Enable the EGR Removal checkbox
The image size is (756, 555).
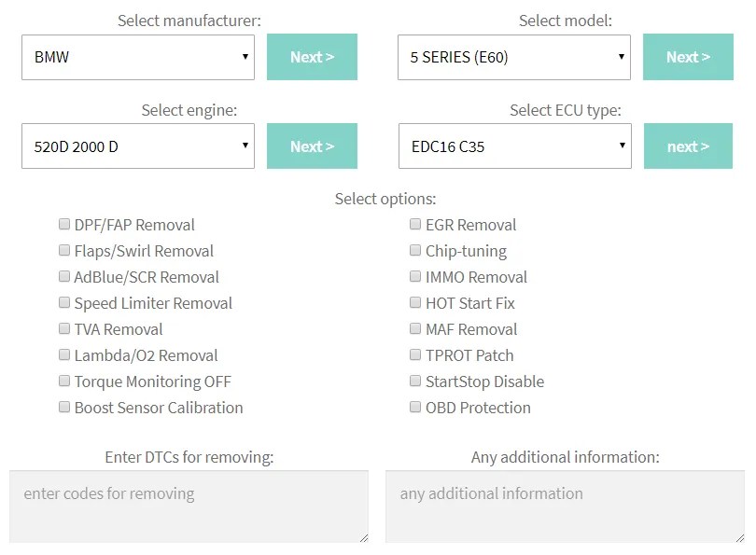point(415,224)
